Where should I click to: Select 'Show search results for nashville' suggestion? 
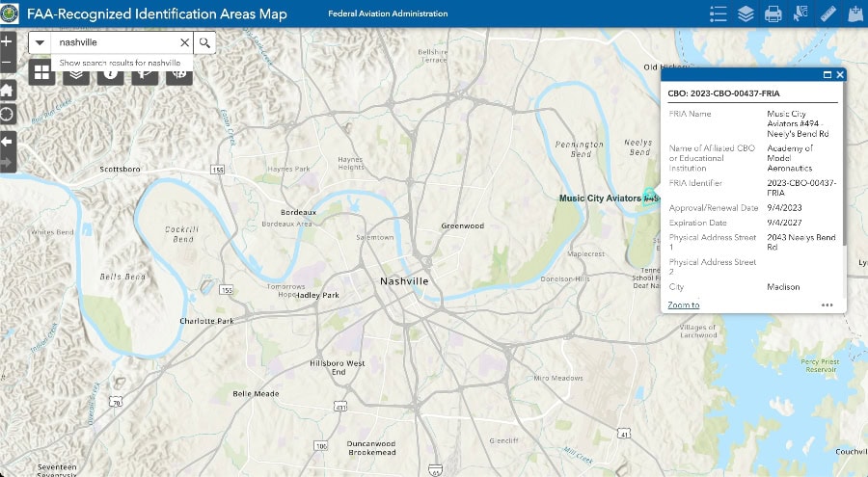coord(121,63)
